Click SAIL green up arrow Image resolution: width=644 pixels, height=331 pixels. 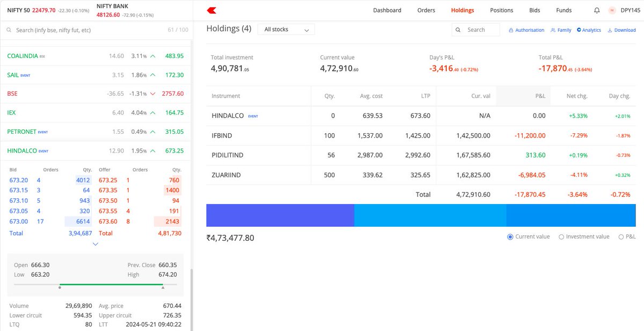pyautogui.click(x=153, y=75)
